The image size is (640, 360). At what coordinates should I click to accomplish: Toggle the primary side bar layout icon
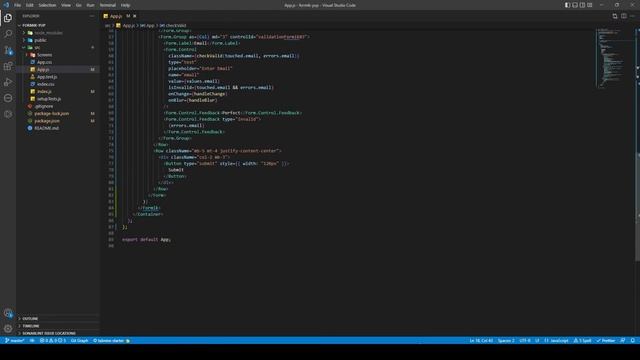567,5
